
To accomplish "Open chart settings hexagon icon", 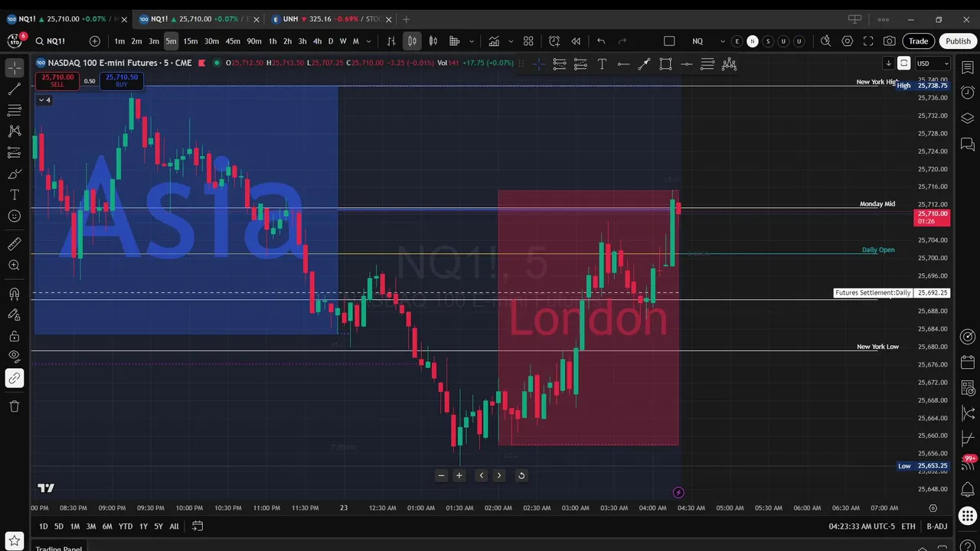I will click(x=848, y=41).
